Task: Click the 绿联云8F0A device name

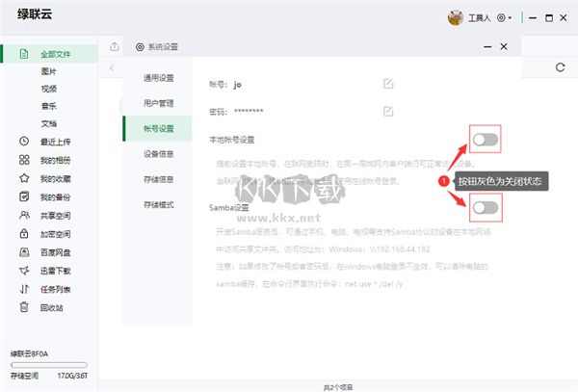Action: click(29, 353)
